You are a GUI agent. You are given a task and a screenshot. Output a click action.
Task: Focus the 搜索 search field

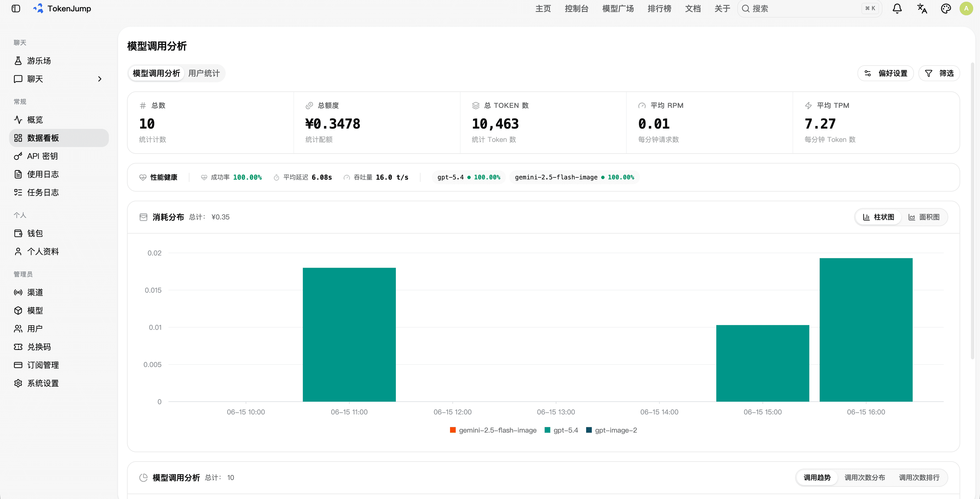(x=810, y=9)
